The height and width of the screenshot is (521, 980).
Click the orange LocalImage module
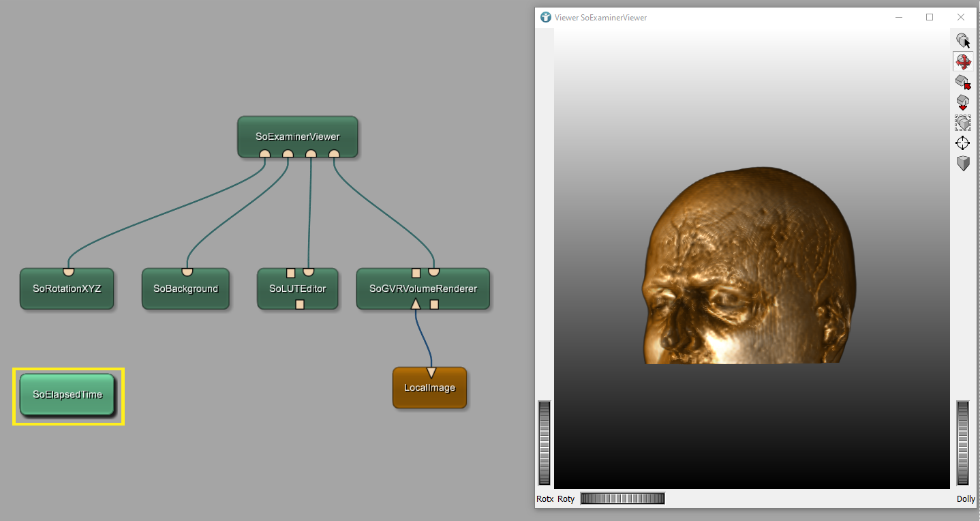pos(429,388)
